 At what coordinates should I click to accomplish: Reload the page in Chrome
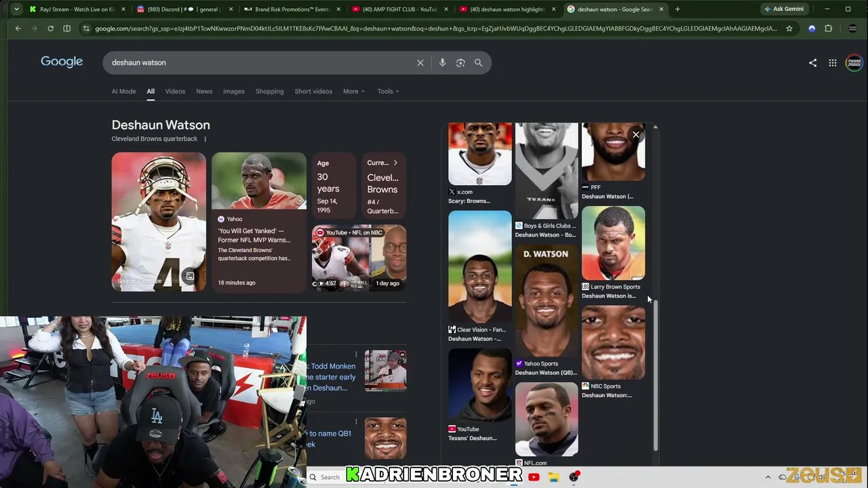[x=50, y=28]
